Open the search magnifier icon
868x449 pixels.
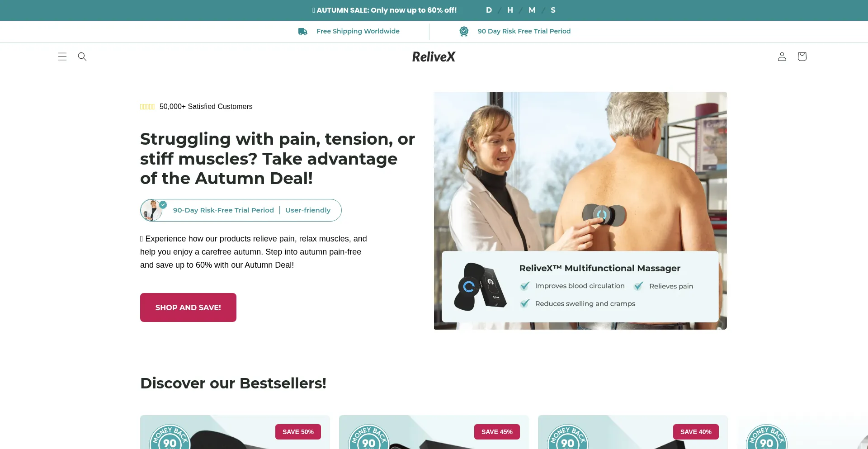coord(82,57)
